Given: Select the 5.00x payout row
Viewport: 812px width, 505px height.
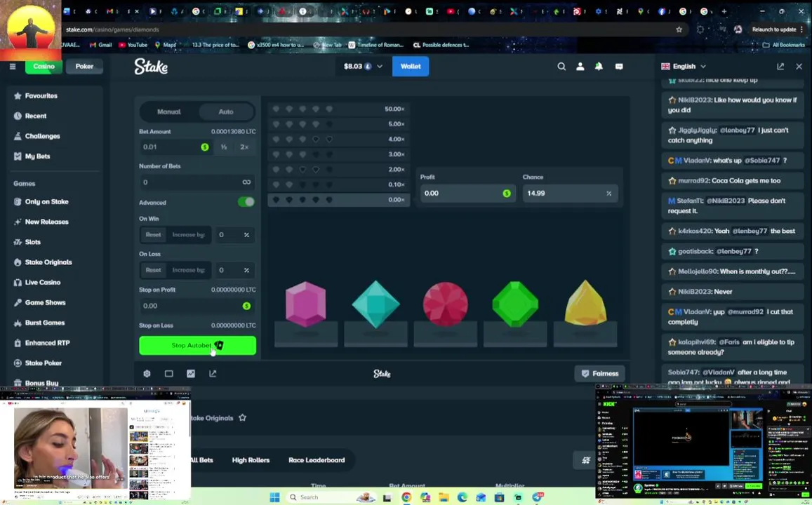Looking at the screenshot, I should point(339,124).
